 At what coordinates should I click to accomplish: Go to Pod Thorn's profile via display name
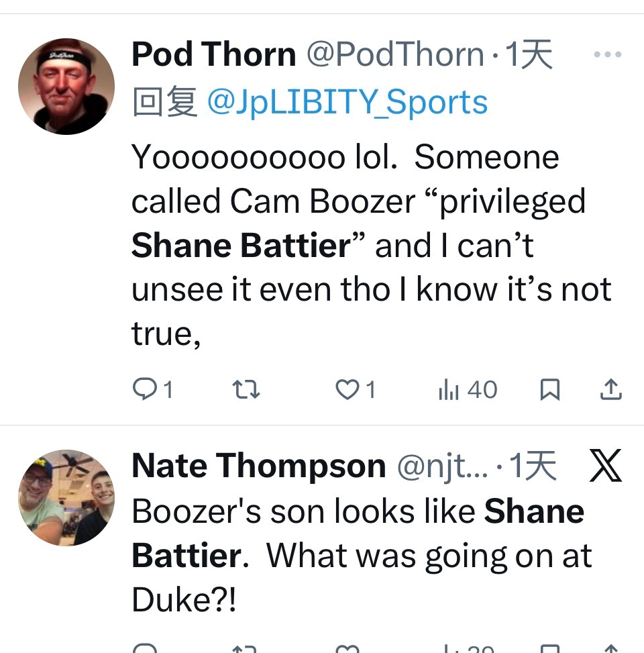pos(213,55)
